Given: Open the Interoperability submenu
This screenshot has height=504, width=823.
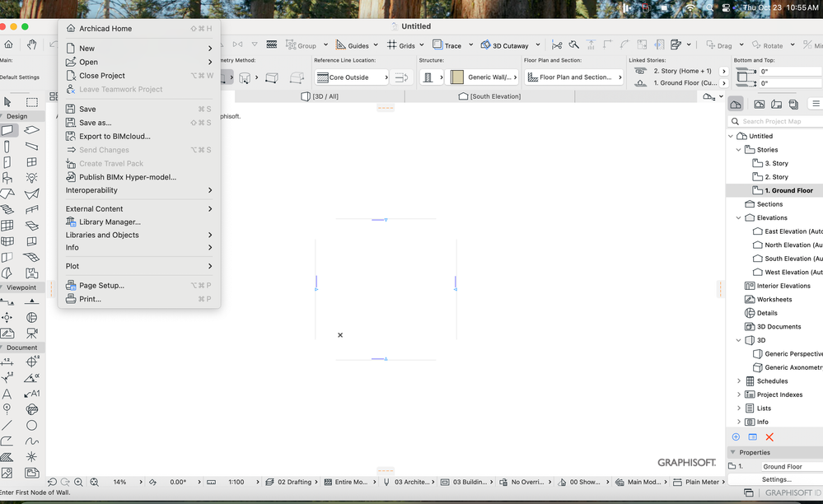Looking at the screenshot, I should click(138, 190).
